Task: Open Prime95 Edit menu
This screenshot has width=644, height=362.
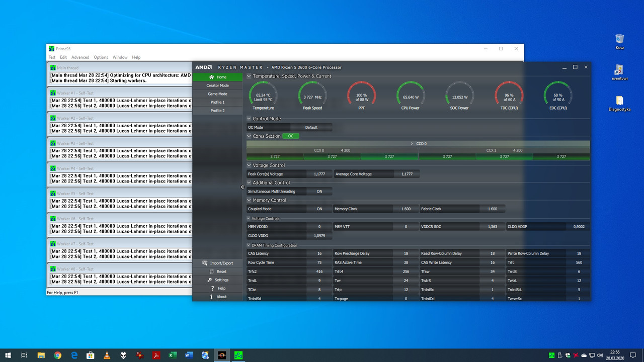Action: click(63, 57)
